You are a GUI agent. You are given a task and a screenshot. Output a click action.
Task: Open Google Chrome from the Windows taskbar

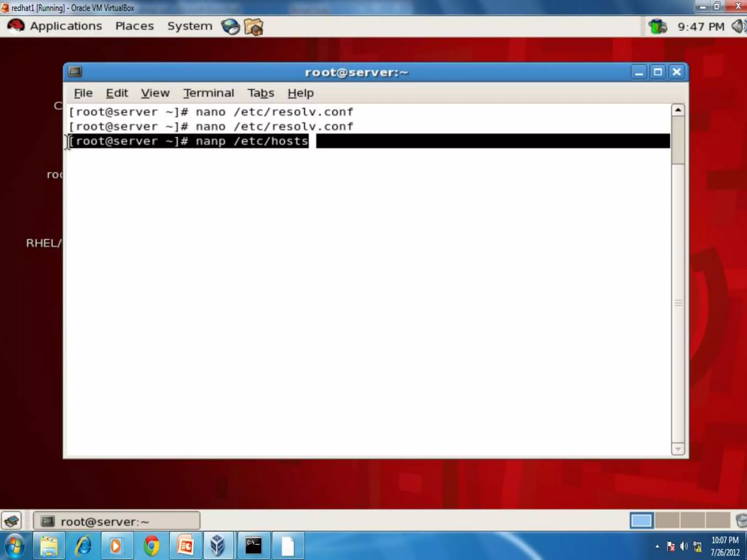click(x=151, y=546)
